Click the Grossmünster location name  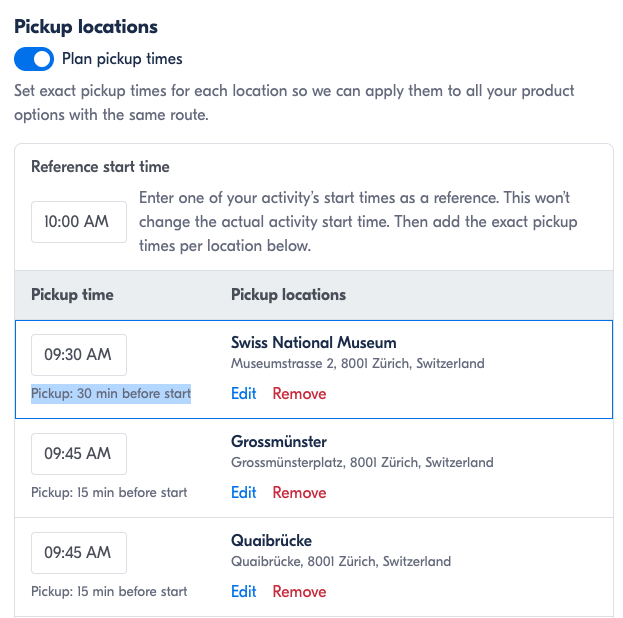click(x=279, y=442)
